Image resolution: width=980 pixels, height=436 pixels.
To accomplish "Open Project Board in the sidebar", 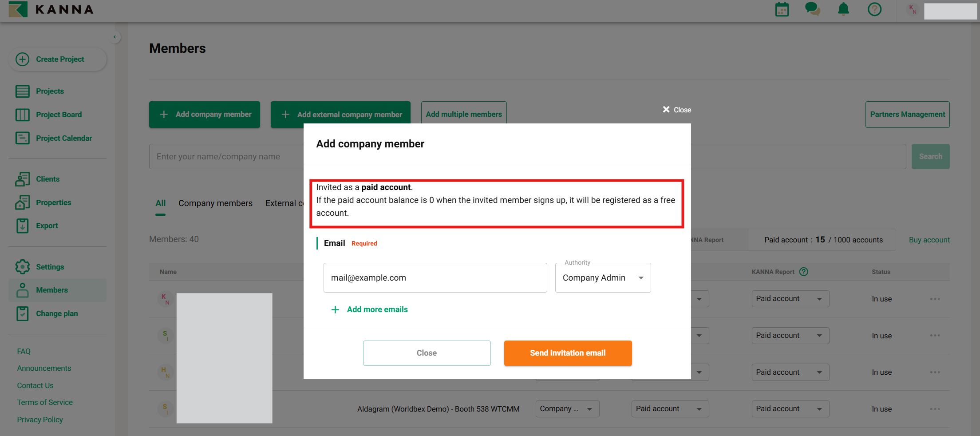I will 59,115.
